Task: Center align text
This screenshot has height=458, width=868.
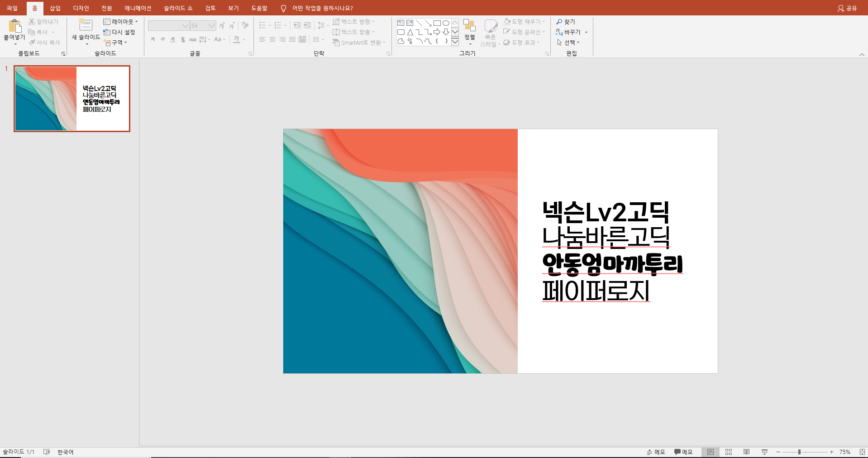Action: coord(272,39)
